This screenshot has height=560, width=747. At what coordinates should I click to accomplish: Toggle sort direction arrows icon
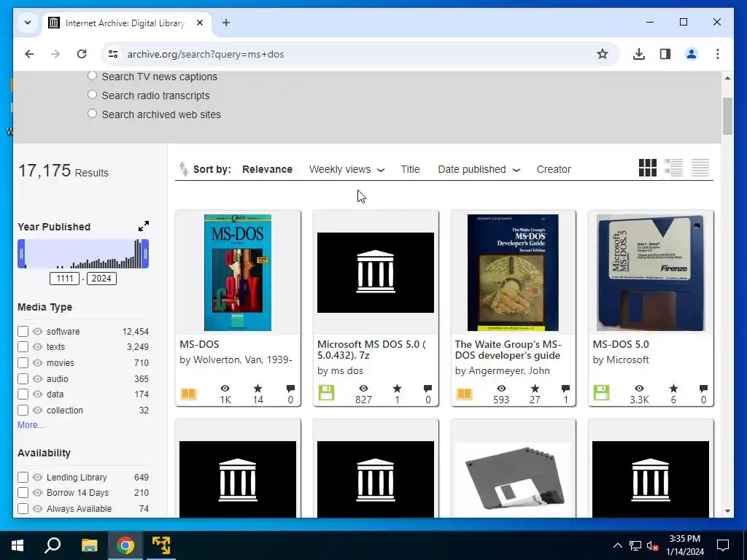(183, 169)
